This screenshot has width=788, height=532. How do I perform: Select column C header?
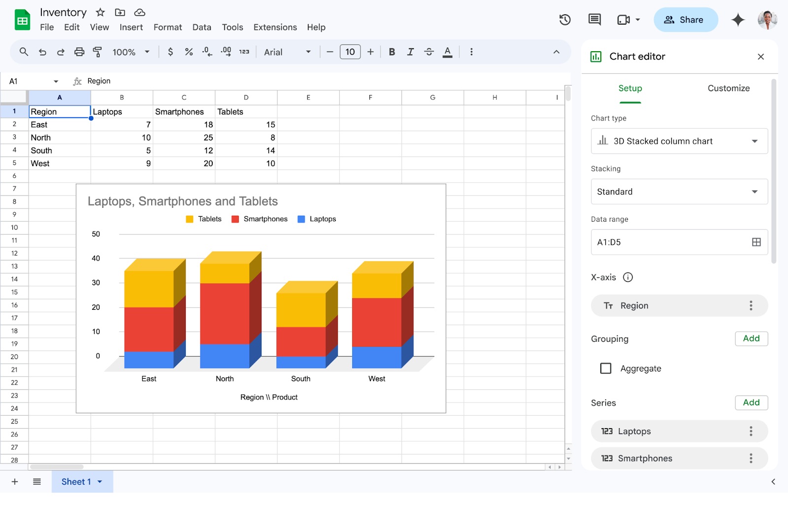(x=184, y=98)
